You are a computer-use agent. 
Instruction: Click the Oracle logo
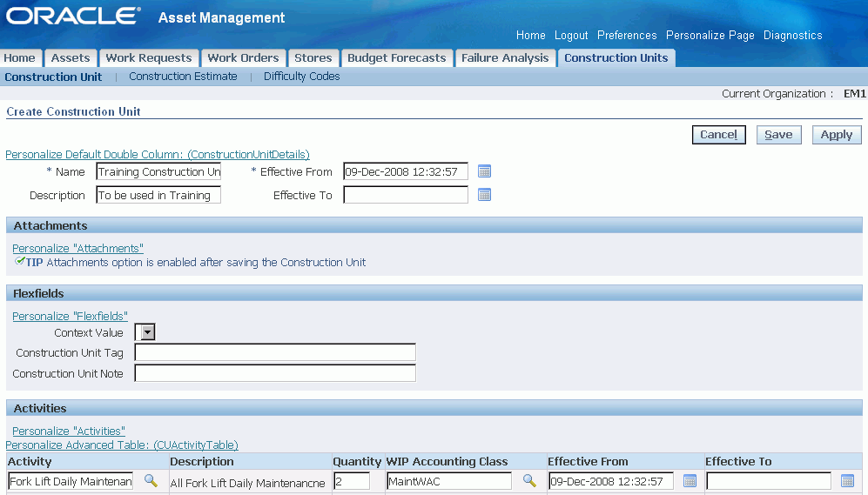tap(73, 16)
